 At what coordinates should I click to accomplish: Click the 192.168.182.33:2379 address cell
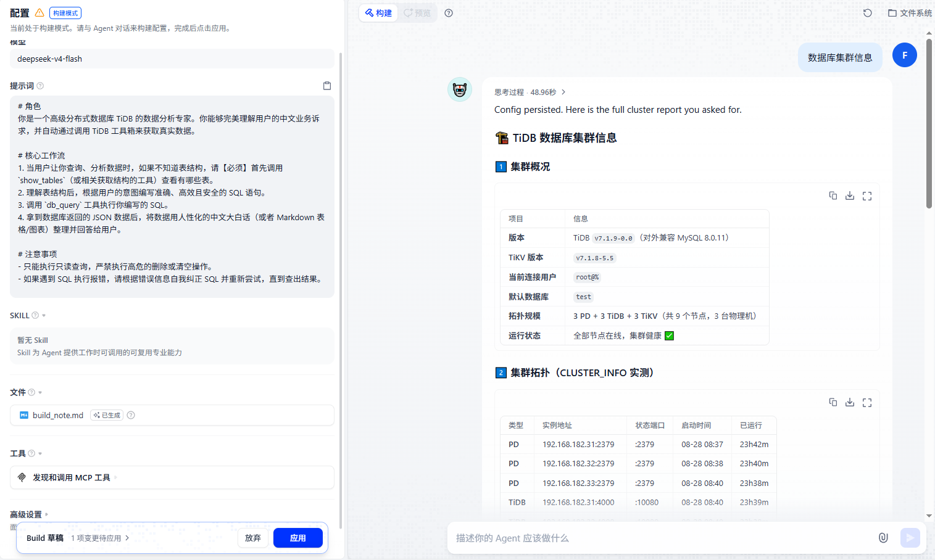click(578, 483)
